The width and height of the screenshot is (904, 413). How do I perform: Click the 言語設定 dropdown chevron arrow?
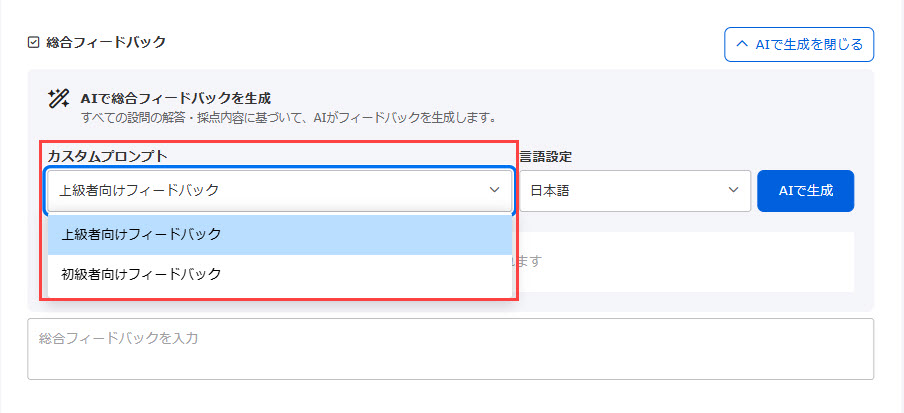(735, 190)
